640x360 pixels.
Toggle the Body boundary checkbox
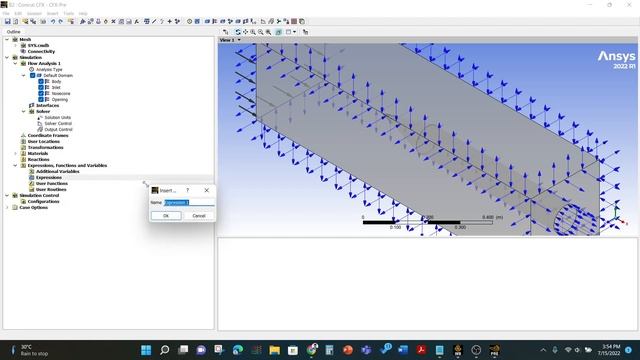41,82
